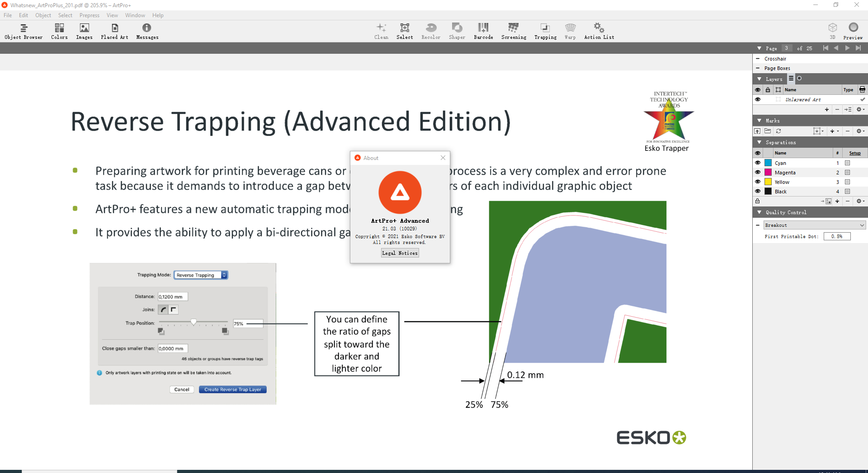Tick the Black setup checkbox
The image size is (868, 473).
click(x=848, y=192)
